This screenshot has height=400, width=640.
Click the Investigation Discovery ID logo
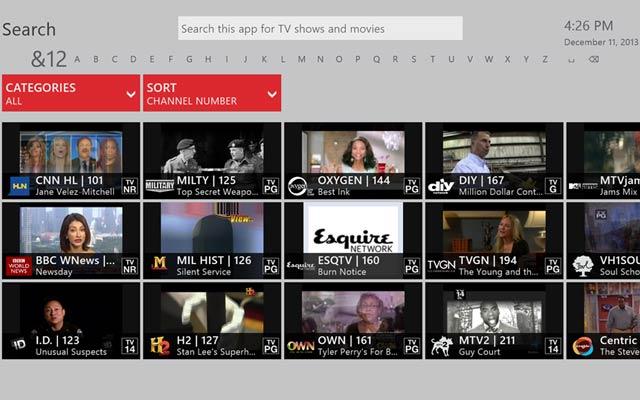[19, 345]
